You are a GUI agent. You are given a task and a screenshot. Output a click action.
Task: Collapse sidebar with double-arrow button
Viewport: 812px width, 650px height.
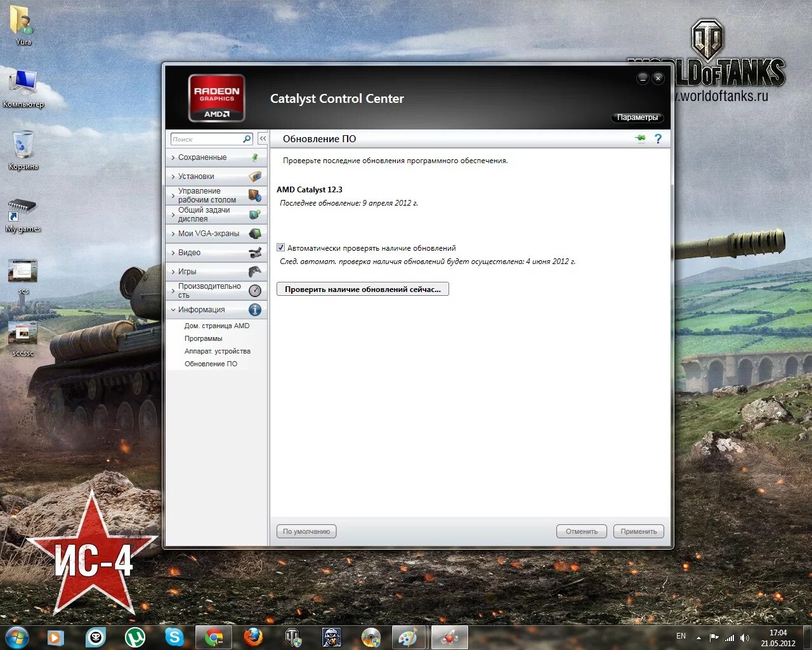(x=263, y=138)
